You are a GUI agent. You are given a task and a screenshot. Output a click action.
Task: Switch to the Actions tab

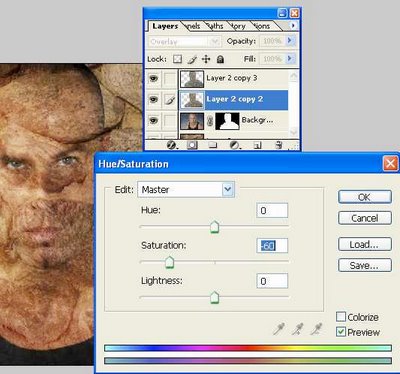262,26
